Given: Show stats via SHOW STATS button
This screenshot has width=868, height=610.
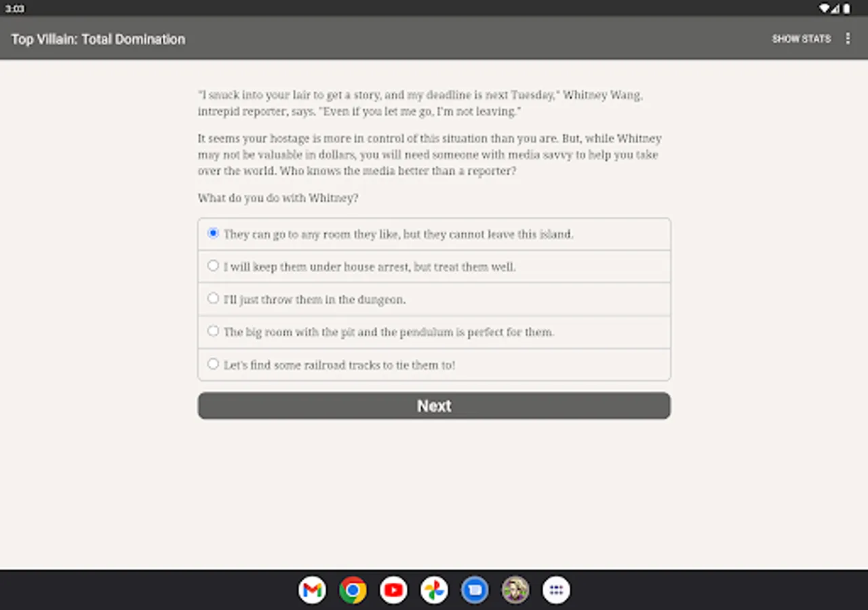Looking at the screenshot, I should pos(801,39).
